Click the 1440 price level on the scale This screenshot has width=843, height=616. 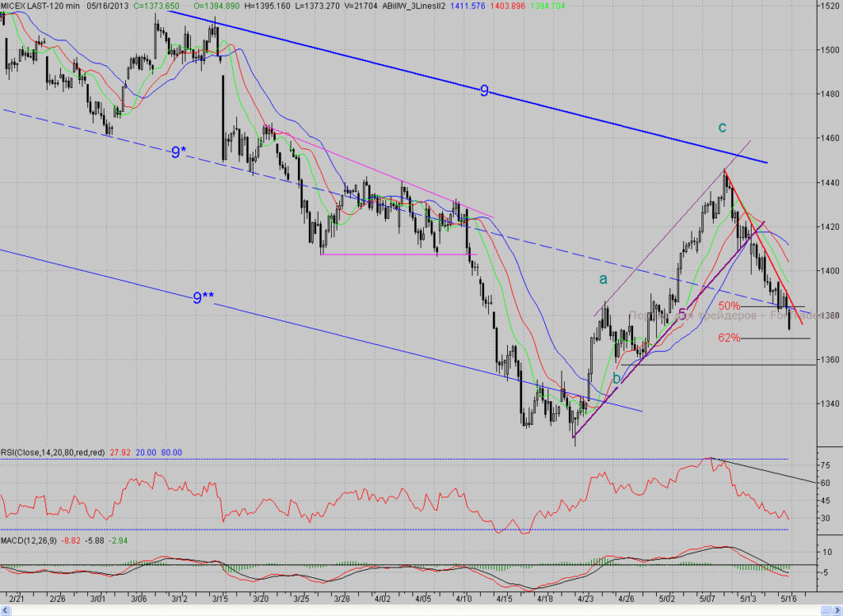830,183
